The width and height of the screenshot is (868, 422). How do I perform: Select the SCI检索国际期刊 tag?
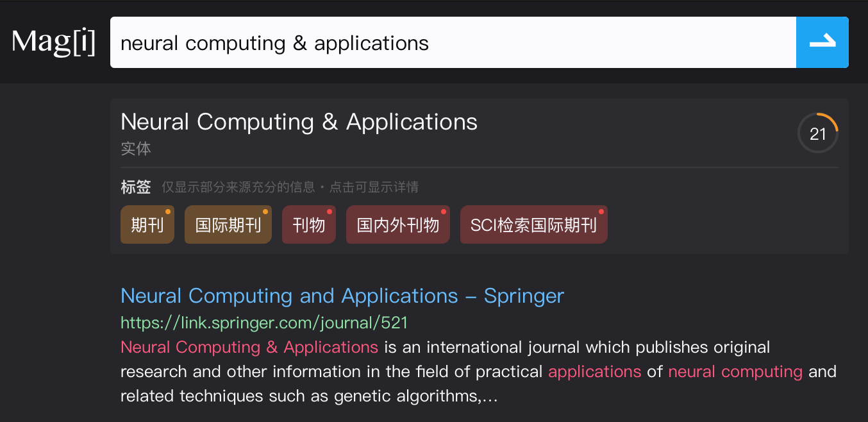534,225
